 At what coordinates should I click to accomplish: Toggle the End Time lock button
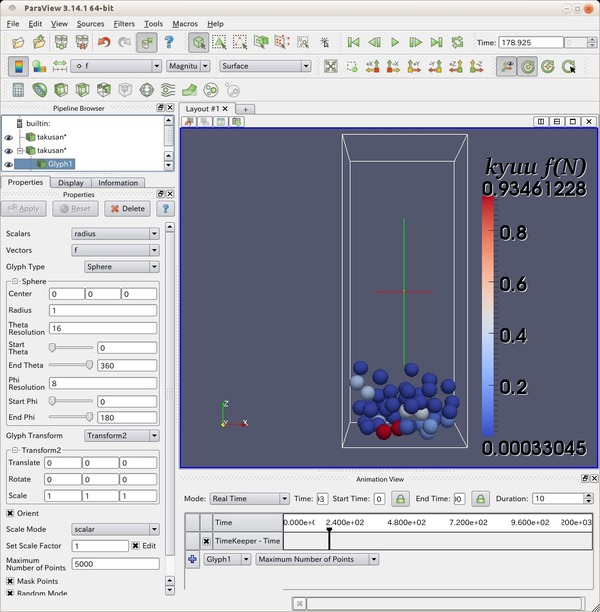point(480,498)
